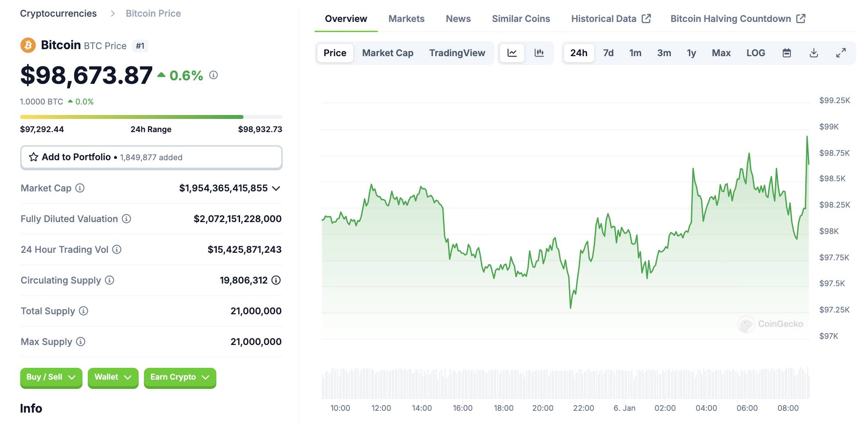Image resolution: width=868 pixels, height=424 pixels.
Task: Show the Market Cap info tooltip icon
Action: (80, 188)
